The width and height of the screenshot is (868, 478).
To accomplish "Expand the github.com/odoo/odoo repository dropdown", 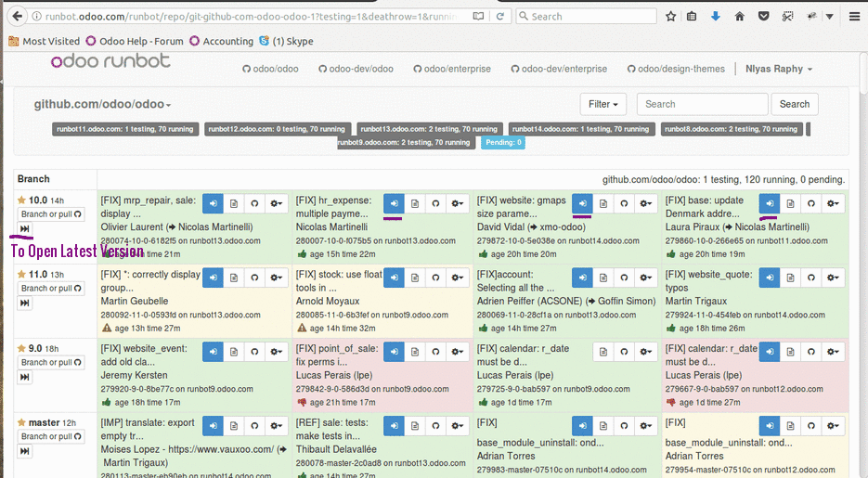I will click(x=102, y=104).
